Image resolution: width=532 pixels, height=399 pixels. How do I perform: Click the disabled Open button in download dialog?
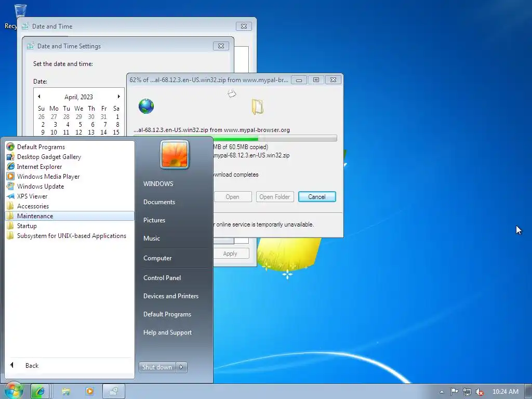[232, 197]
